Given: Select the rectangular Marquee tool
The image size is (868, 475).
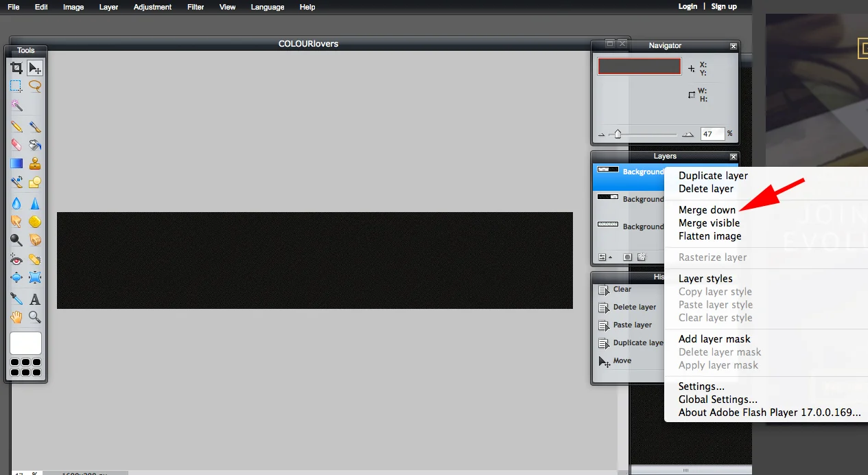Looking at the screenshot, I should pyautogui.click(x=16, y=86).
